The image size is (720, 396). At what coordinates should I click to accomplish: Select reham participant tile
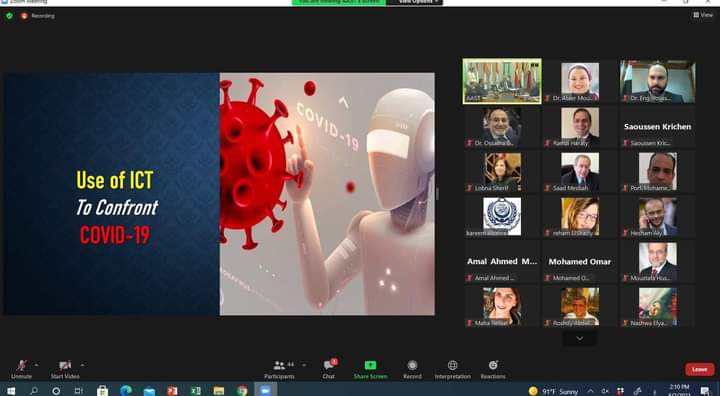tap(579, 216)
